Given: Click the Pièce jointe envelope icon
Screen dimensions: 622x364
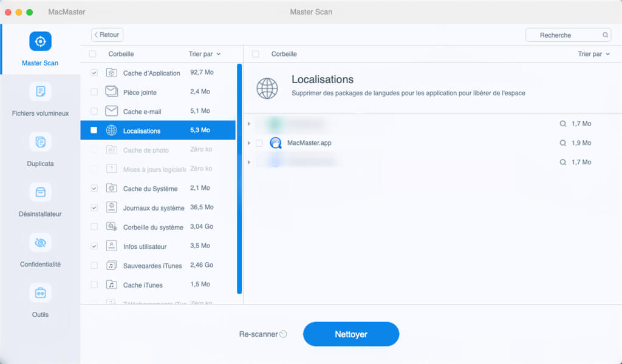Looking at the screenshot, I should point(112,92).
